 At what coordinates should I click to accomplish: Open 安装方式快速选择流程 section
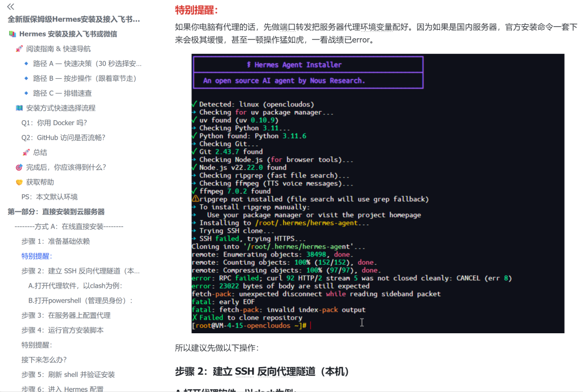[x=60, y=108]
